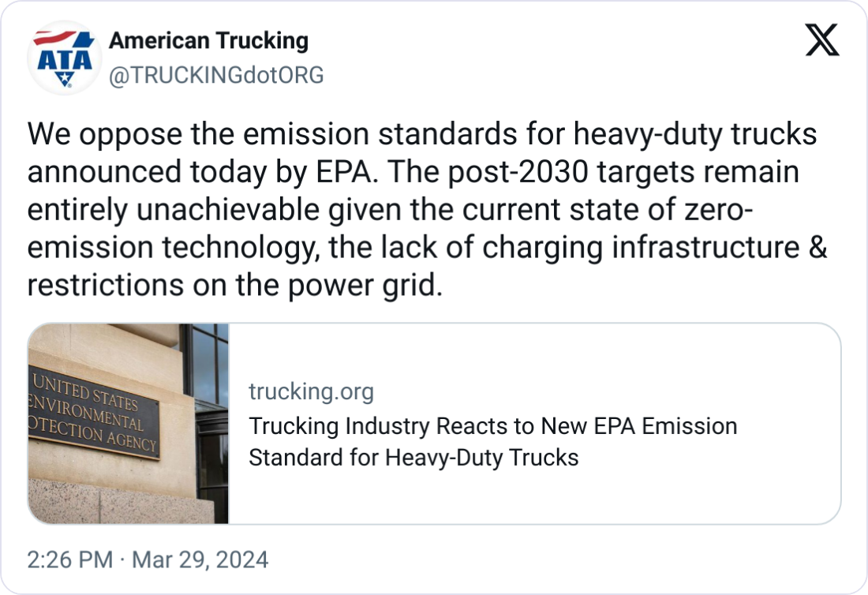Click the X logo icon
Screen dimensions: 868x595
(x=821, y=39)
